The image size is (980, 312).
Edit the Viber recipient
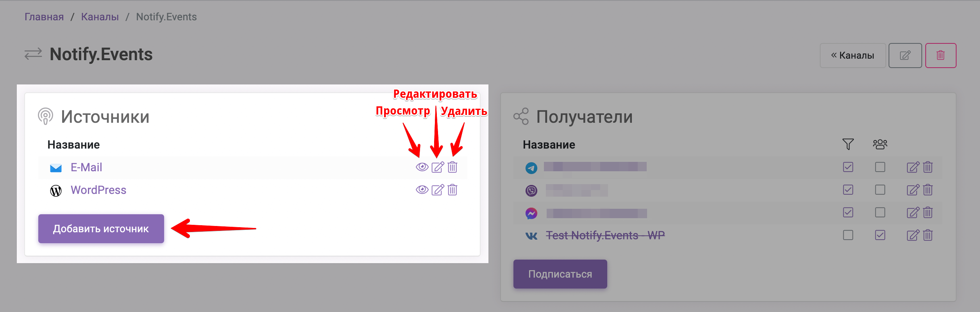coord(913,190)
